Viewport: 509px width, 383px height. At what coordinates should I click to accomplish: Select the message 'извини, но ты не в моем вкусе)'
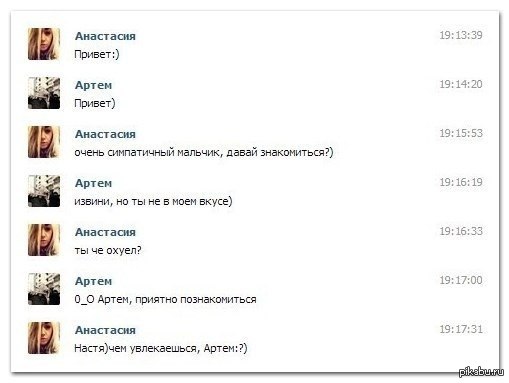[153, 202]
